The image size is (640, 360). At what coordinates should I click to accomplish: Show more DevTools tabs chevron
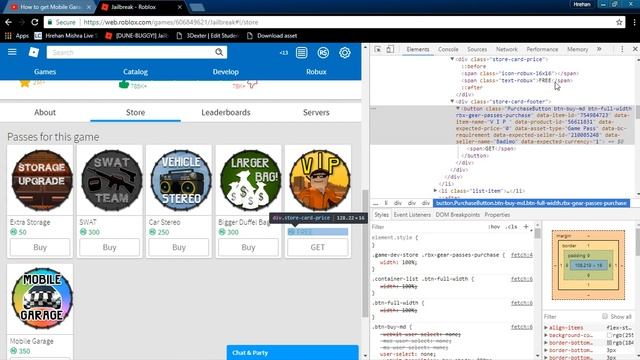pos(599,49)
